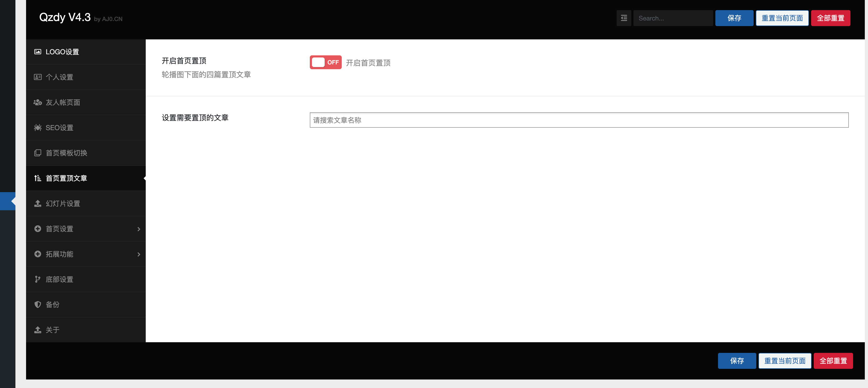This screenshot has width=868, height=388.
Task: Go to 友人帐页面 settings
Action: 86,102
